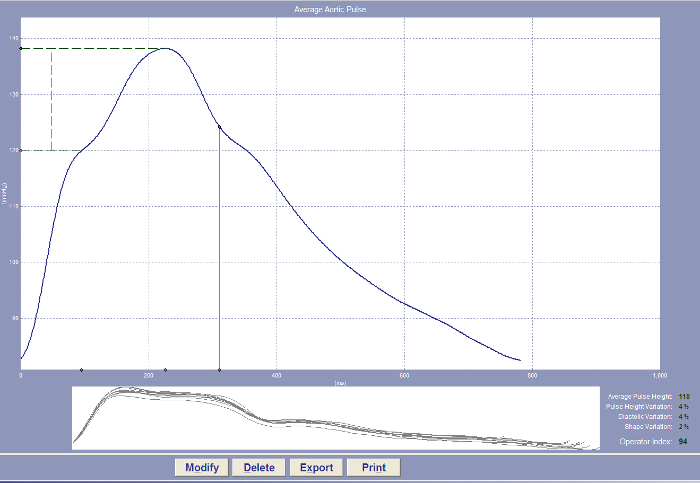Image resolution: width=700 pixels, height=483 pixels.
Task: Click the inflection pressure marker at 120 mmHg
Action: pyautogui.click(x=21, y=150)
